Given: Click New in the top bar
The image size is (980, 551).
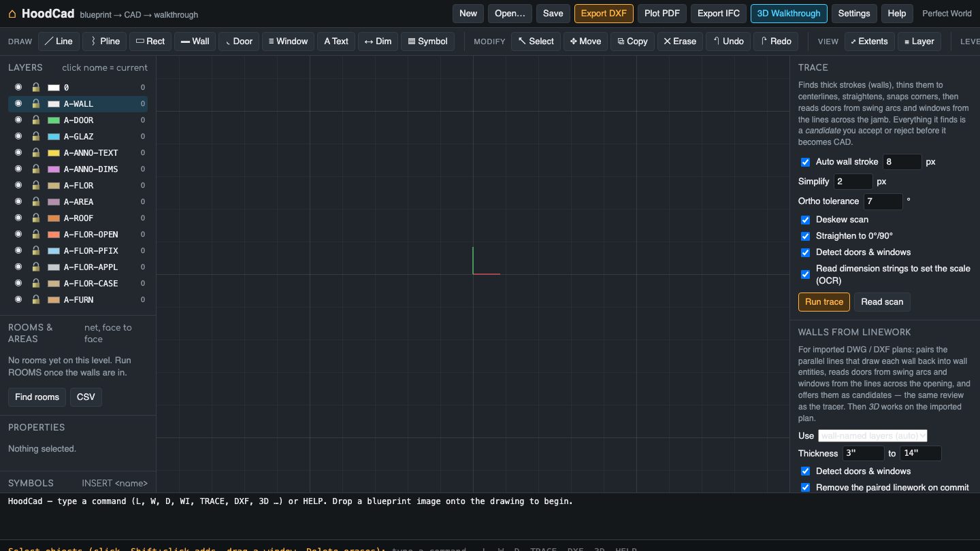Looking at the screenshot, I should coord(468,14).
